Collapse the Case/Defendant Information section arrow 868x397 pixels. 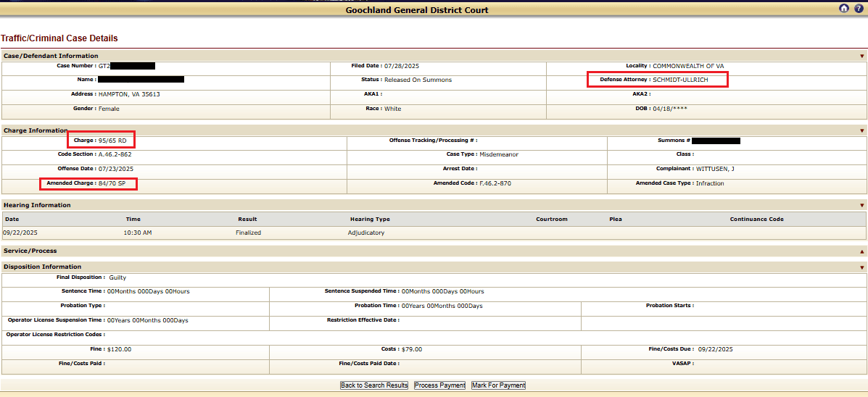pyautogui.click(x=861, y=56)
